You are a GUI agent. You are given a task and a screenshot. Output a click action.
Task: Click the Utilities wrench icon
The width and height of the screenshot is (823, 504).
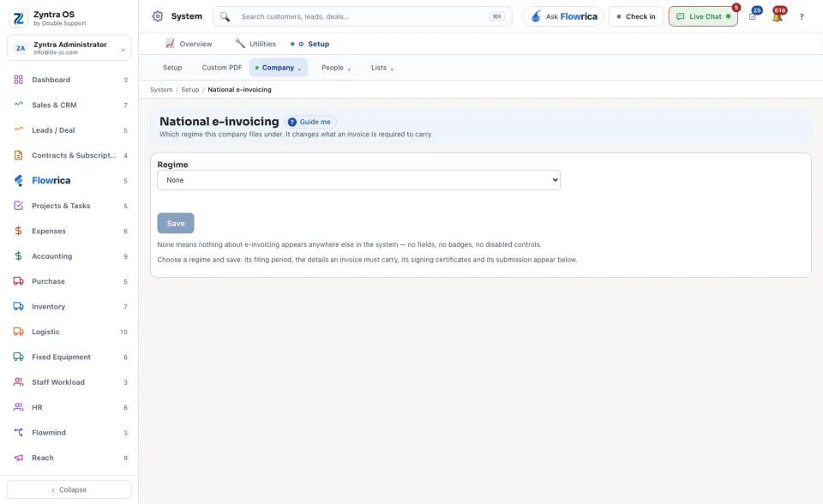coord(240,44)
